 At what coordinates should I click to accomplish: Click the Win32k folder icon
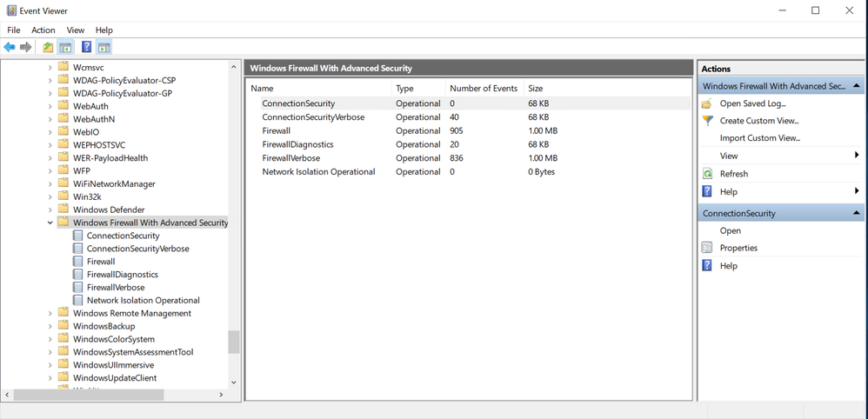63,196
